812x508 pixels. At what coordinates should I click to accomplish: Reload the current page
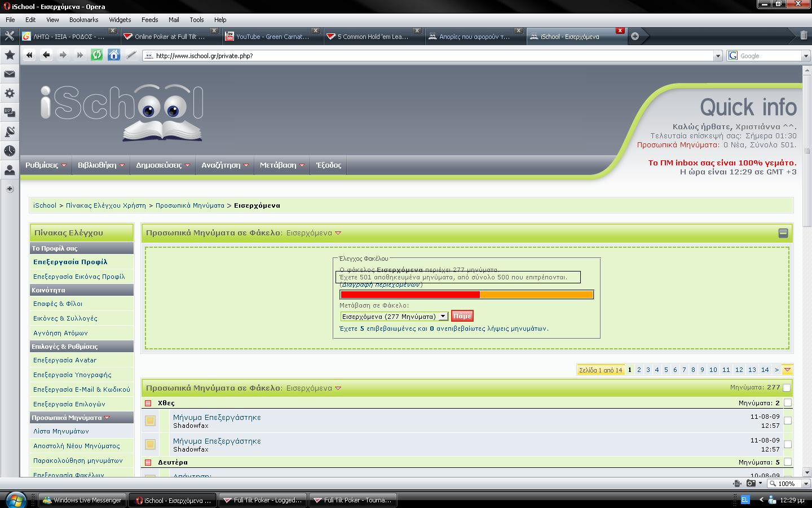[97, 55]
